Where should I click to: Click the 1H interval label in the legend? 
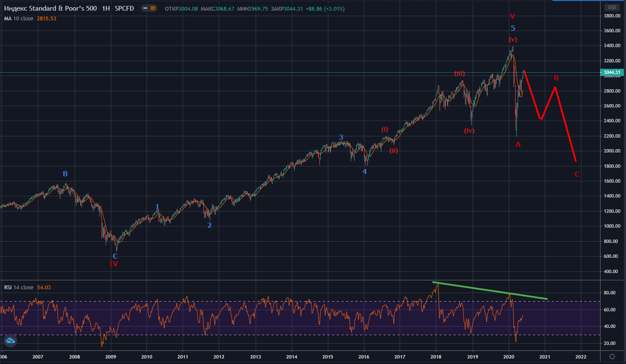click(106, 8)
